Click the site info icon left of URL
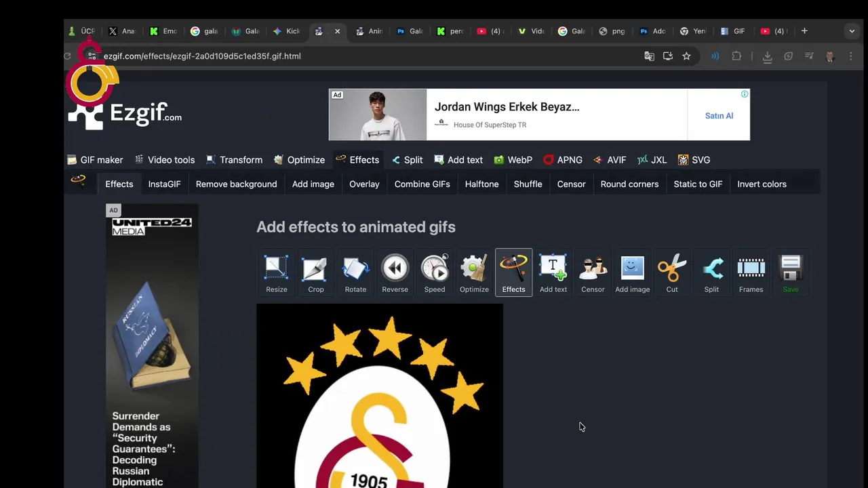The image size is (868, 488). coord(92,56)
